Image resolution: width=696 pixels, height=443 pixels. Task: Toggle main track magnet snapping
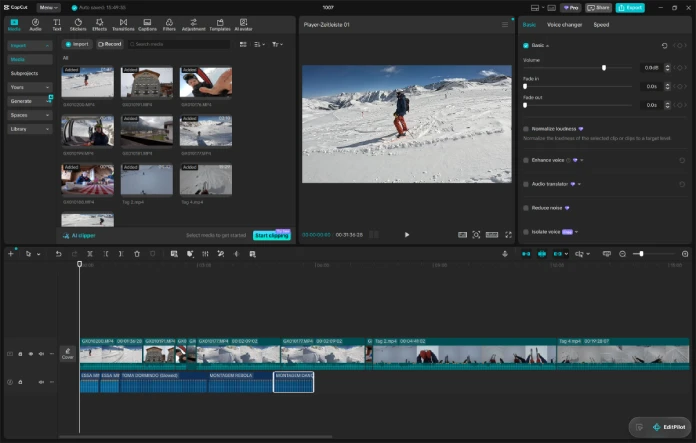click(526, 254)
